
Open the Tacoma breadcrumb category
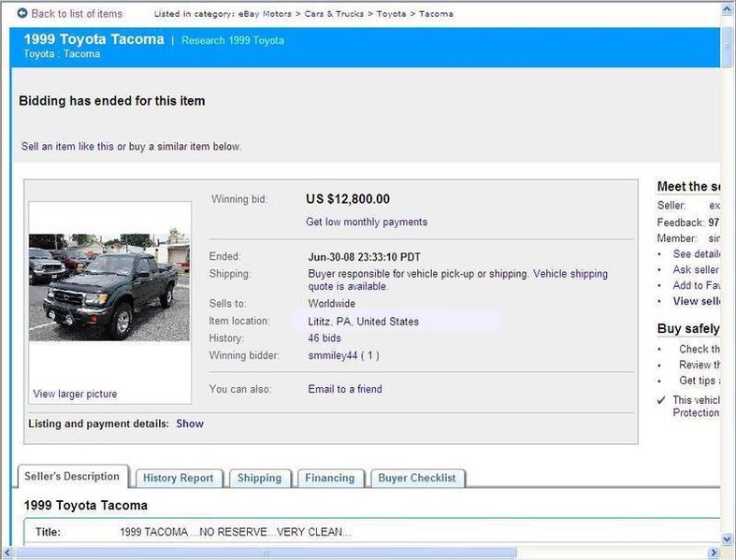(x=436, y=14)
